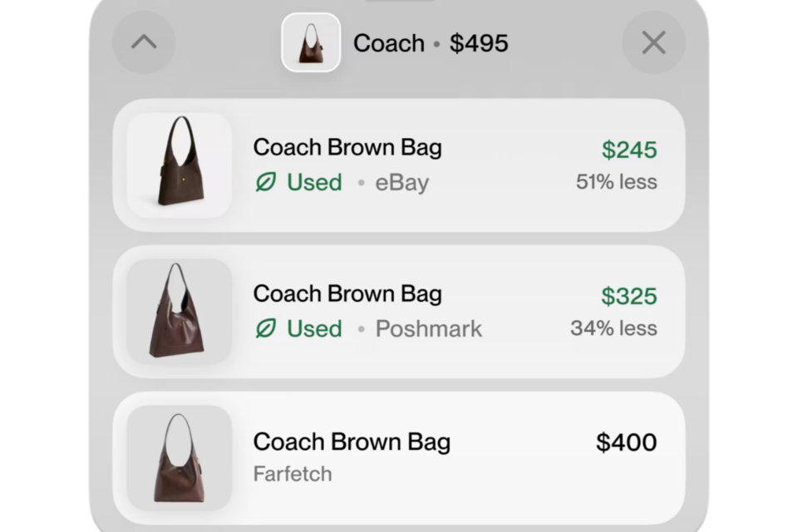Open the Poshmark bag thumbnail image

coord(179,311)
